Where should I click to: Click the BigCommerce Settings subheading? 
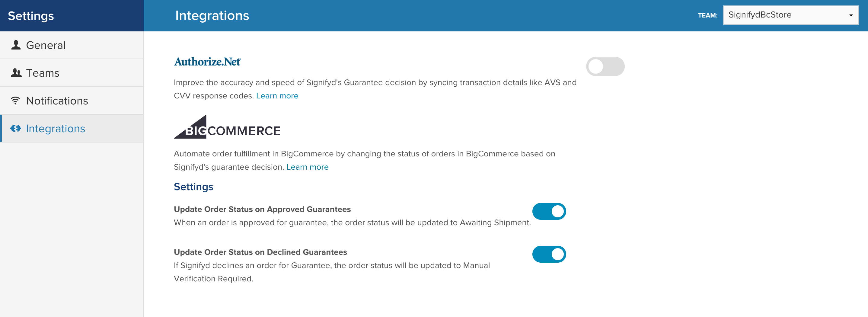[x=193, y=187]
